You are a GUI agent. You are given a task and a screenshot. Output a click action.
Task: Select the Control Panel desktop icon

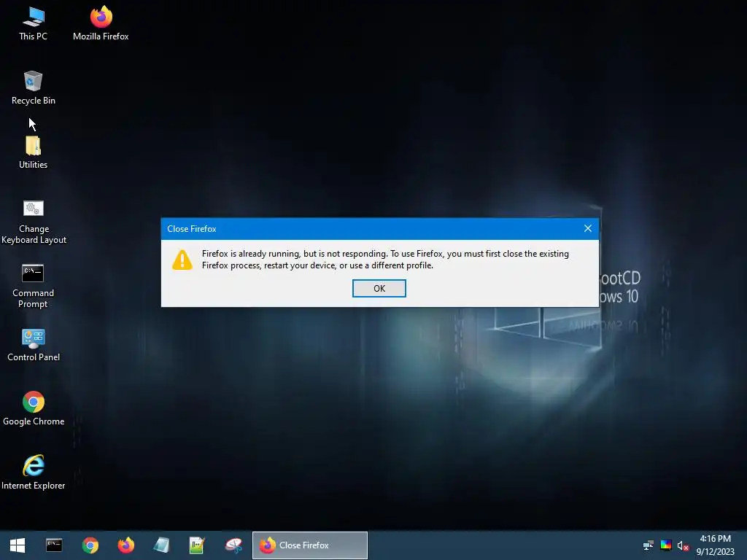point(34,345)
